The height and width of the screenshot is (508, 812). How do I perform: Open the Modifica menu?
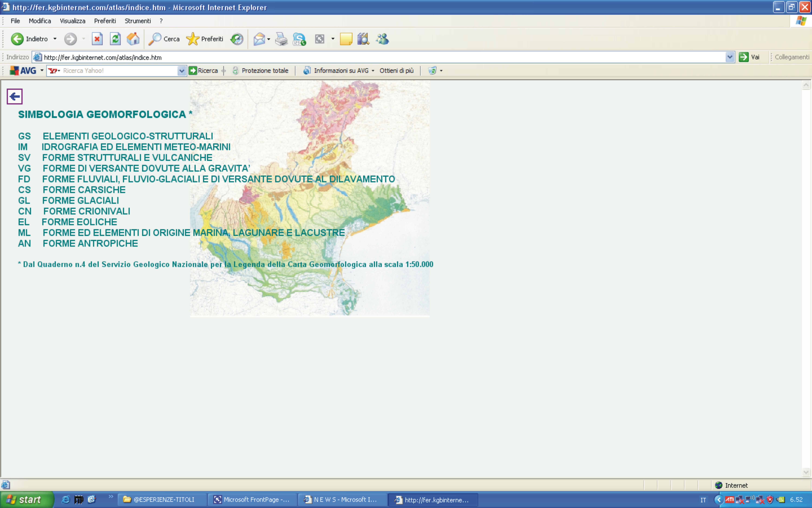coord(40,21)
